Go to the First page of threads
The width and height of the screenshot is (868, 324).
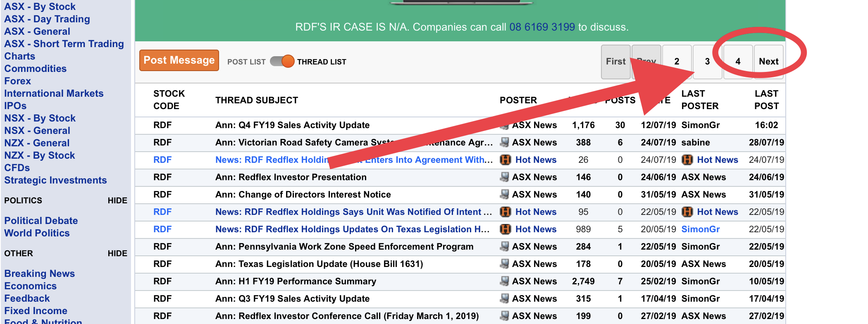[615, 62]
